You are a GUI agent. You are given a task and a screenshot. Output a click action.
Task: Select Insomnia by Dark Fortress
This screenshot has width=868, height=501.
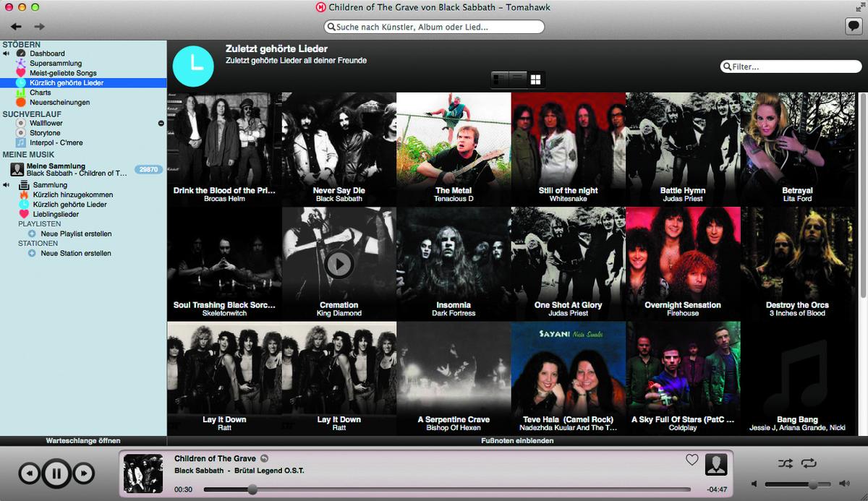[454, 264]
